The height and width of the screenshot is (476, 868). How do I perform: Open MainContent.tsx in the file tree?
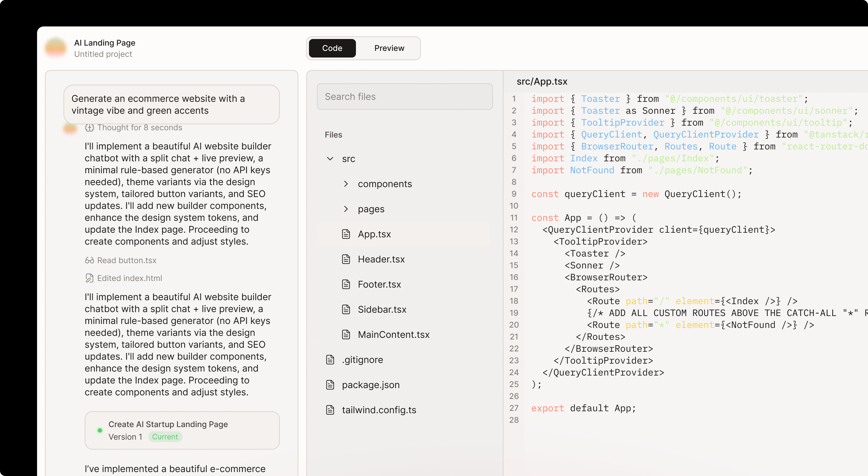click(x=393, y=335)
